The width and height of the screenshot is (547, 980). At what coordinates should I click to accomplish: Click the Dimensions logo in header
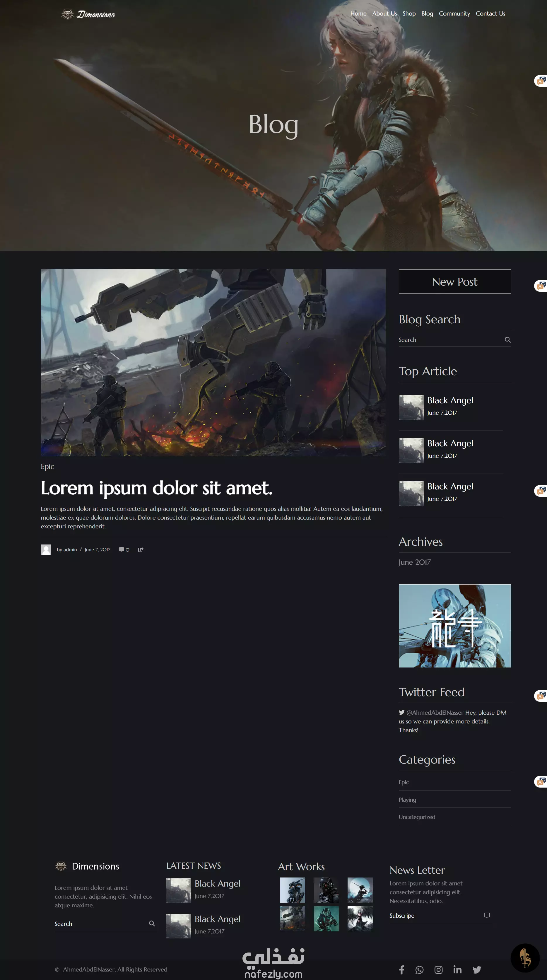88,14
